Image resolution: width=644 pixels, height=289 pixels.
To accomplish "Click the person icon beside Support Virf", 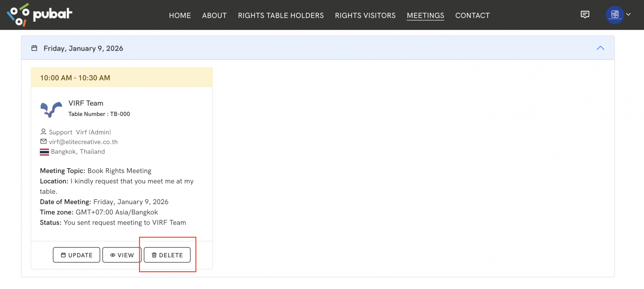I will (x=43, y=132).
